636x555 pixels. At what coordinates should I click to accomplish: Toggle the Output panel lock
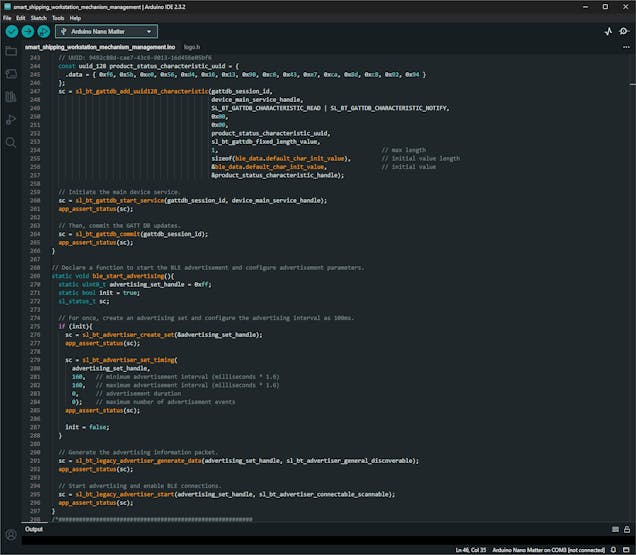coord(626,529)
